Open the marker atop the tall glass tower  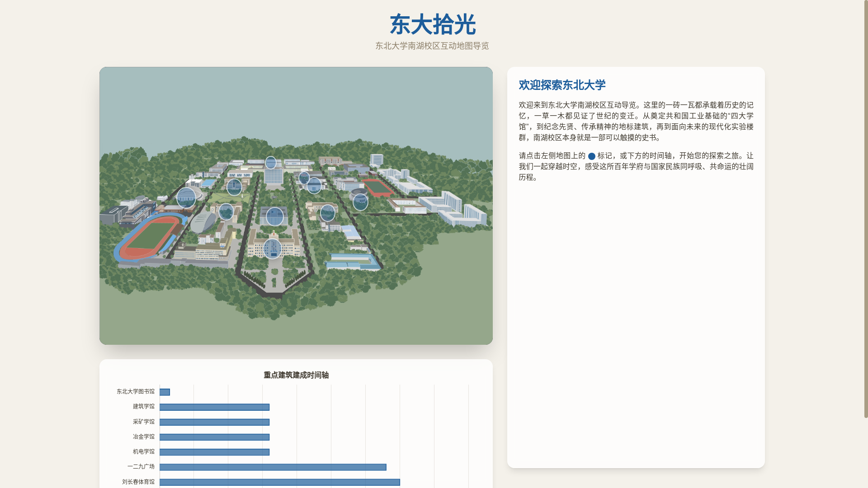(271, 162)
